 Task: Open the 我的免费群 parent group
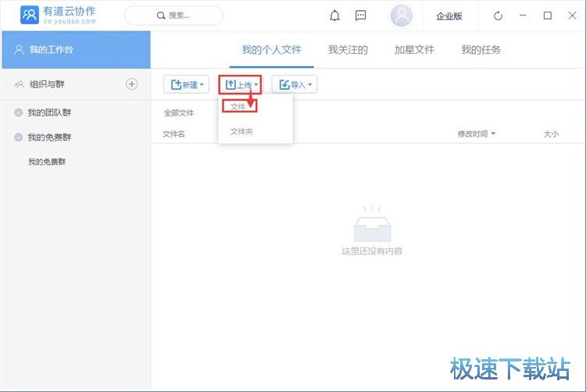[49, 137]
